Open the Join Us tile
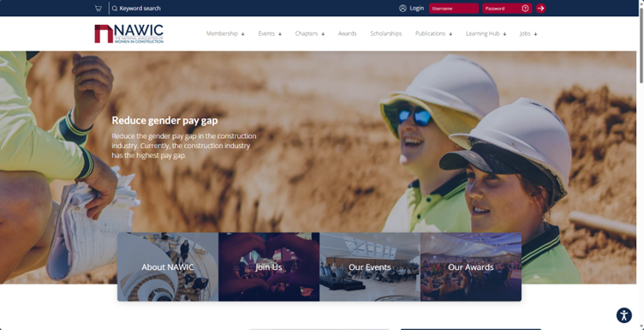644x330 pixels. point(269,267)
